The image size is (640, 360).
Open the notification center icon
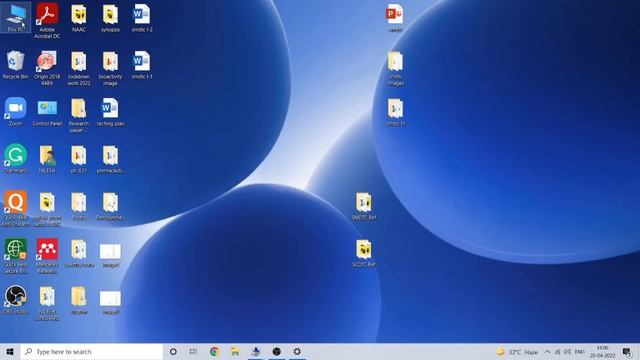tap(627, 352)
